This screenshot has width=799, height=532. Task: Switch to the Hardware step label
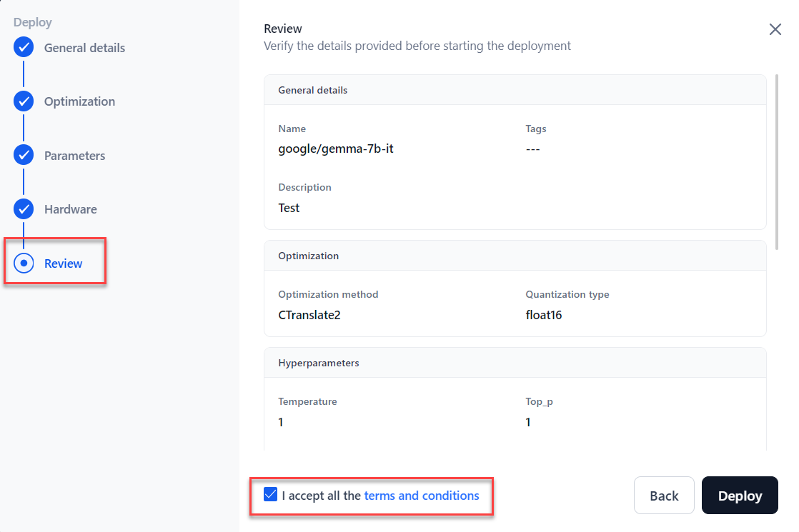pyautogui.click(x=70, y=209)
